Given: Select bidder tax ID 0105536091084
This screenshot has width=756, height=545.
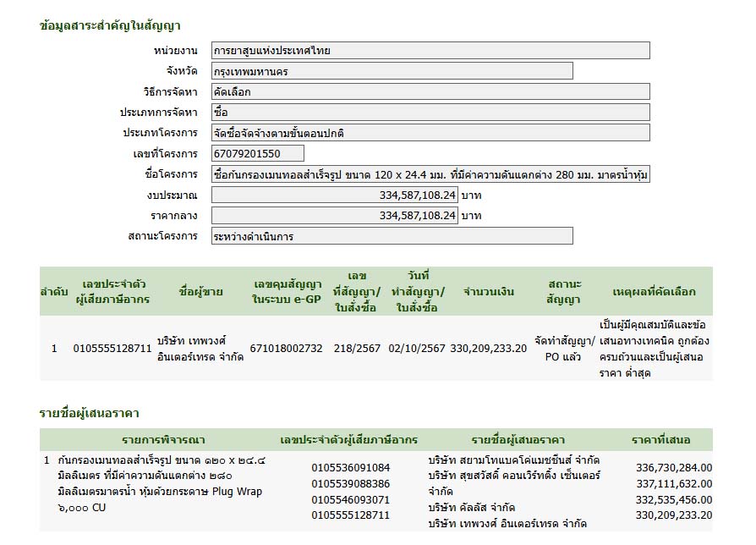Looking at the screenshot, I should (x=351, y=467).
